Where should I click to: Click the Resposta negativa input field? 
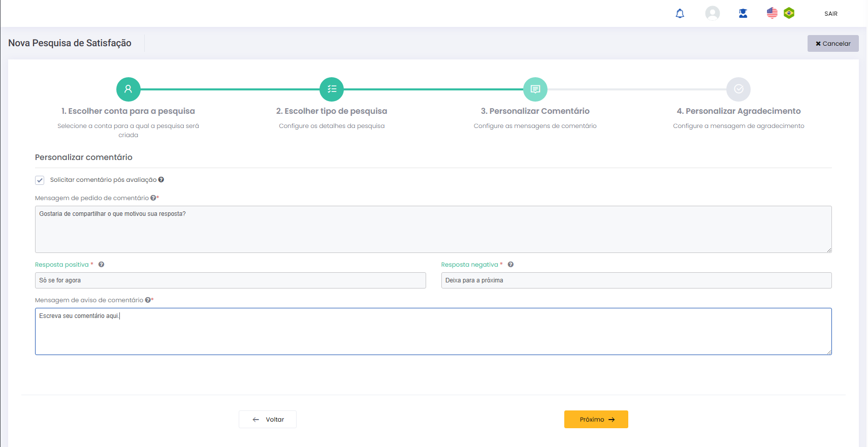coord(636,280)
